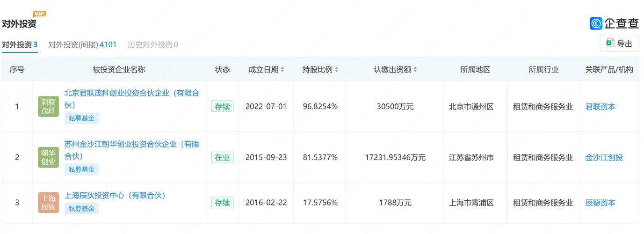This screenshot has width=644, height=234.
Task: Click the VIP badge above 对外投资
Action: click(x=40, y=14)
